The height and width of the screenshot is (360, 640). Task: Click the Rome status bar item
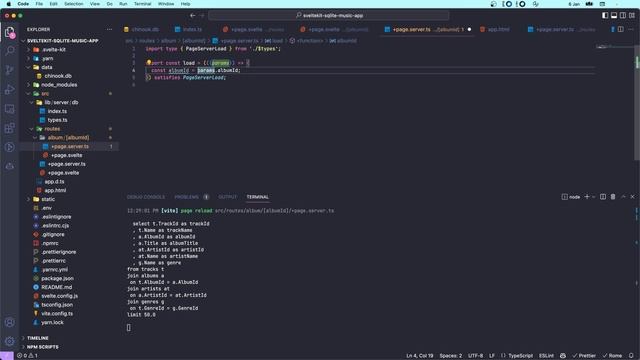[x=612, y=356]
